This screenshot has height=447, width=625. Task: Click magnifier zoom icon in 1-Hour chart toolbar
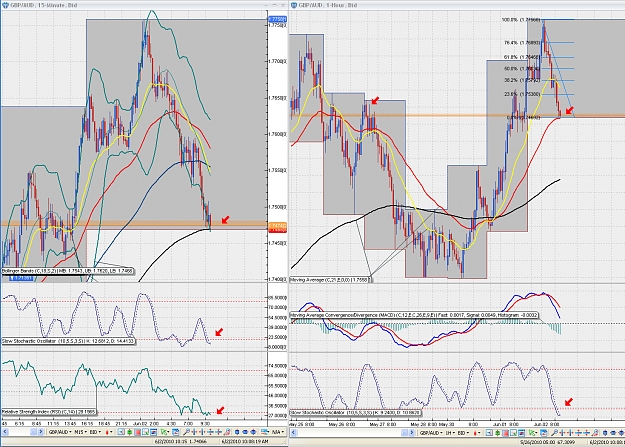553,433
